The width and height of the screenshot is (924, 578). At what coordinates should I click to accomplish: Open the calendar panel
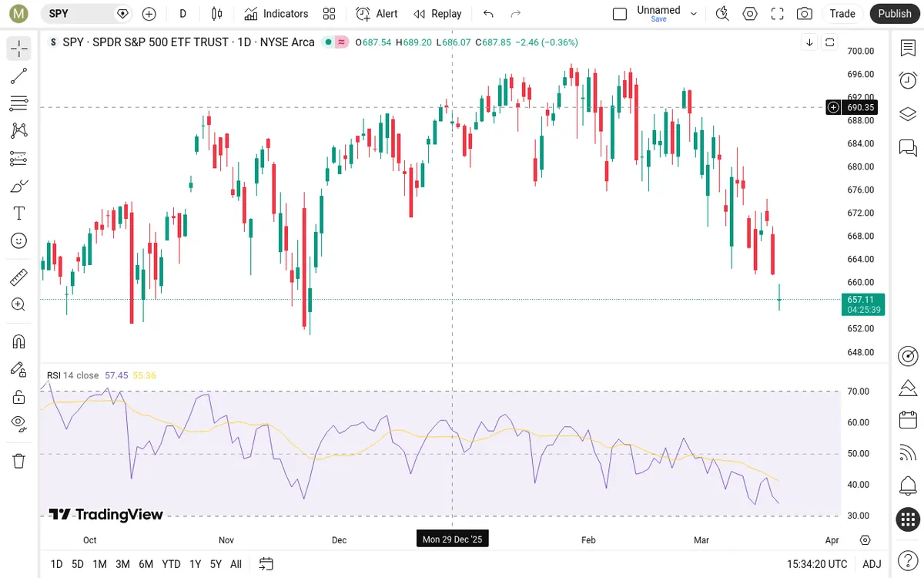908,419
